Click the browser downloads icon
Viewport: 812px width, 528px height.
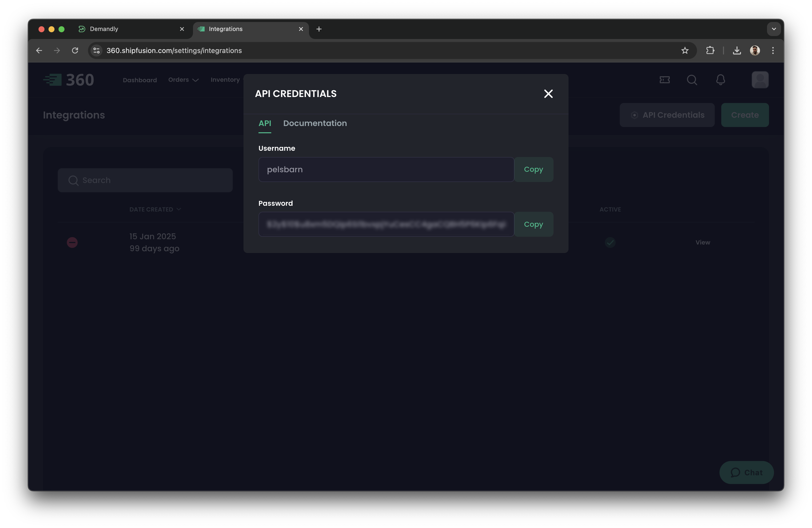click(737, 50)
